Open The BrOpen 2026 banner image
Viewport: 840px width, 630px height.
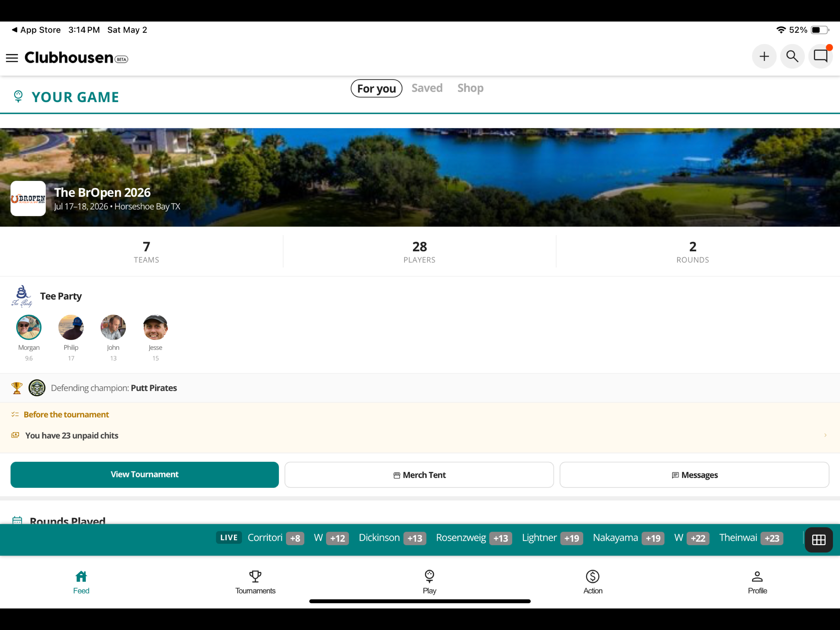tap(420, 177)
